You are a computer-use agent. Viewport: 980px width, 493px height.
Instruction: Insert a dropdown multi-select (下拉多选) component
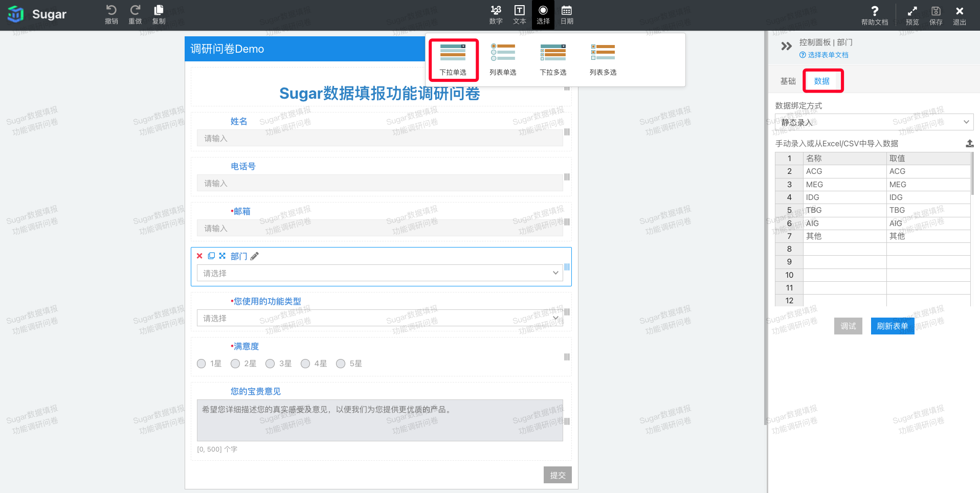pyautogui.click(x=553, y=60)
